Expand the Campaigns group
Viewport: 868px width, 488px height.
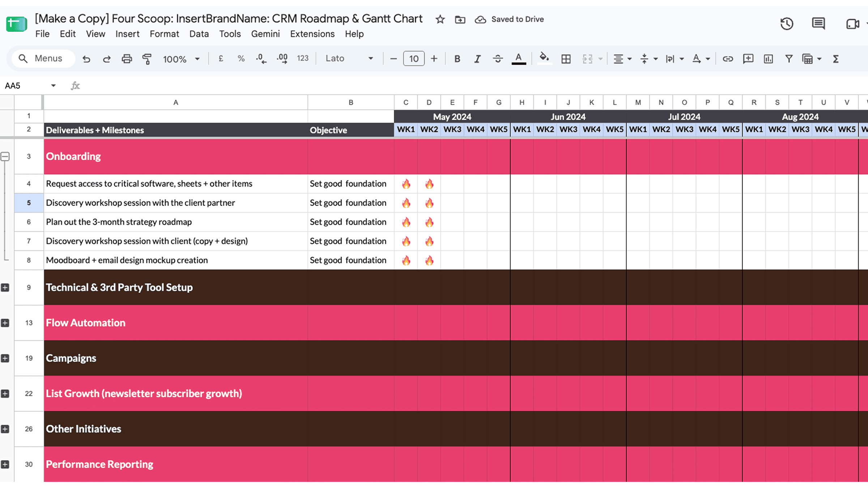pos(5,359)
